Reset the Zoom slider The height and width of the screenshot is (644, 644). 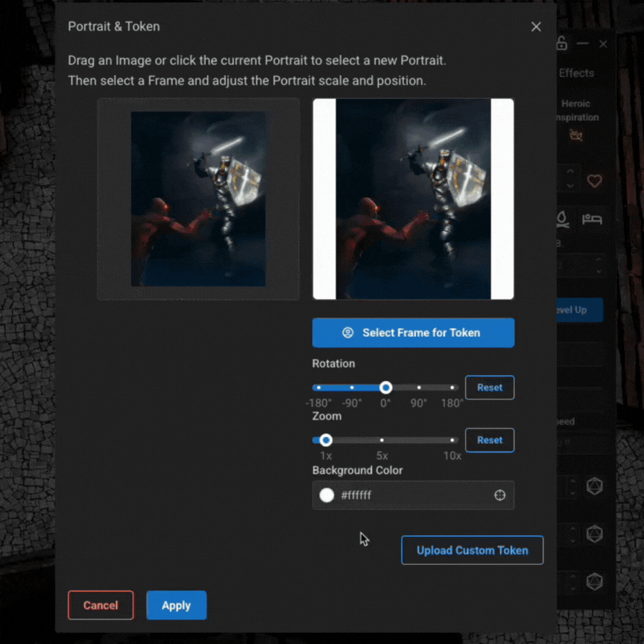tap(490, 440)
